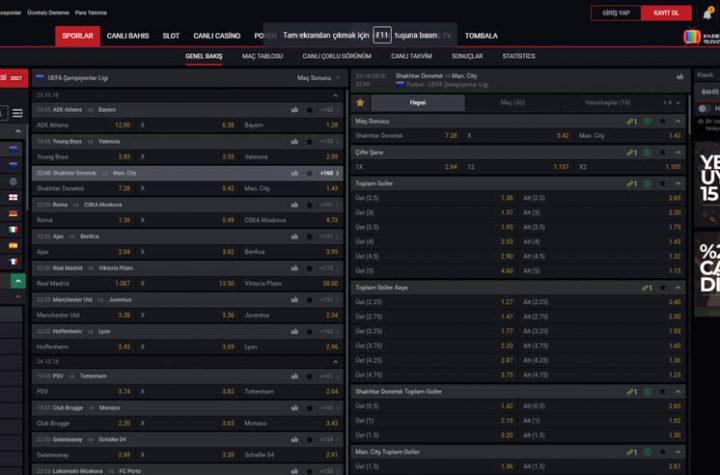Click the gold star favorites tab

(360, 103)
